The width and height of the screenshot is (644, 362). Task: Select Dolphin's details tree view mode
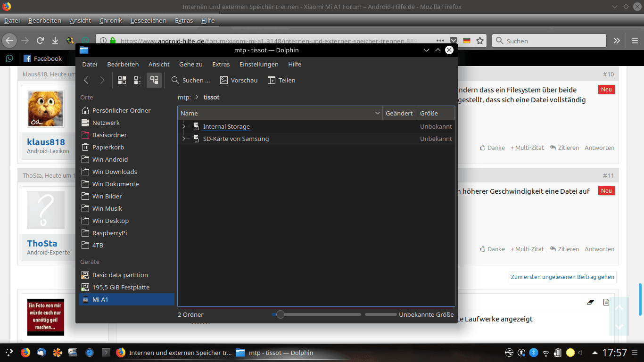(x=154, y=80)
